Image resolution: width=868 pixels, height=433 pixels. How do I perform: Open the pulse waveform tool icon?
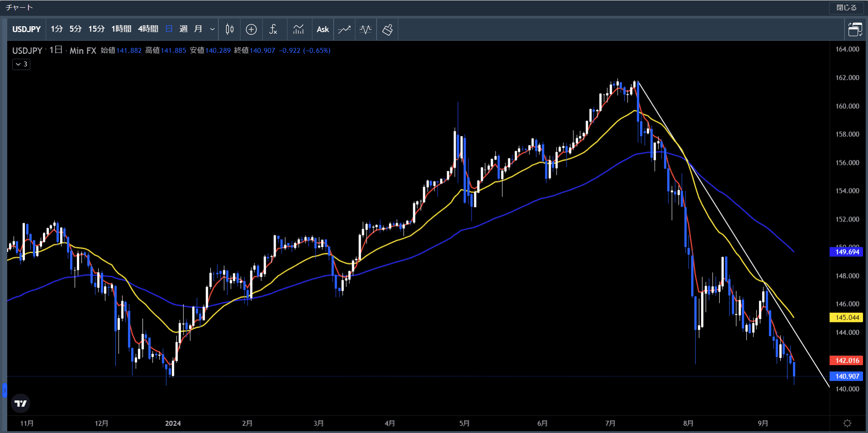pyautogui.click(x=366, y=29)
